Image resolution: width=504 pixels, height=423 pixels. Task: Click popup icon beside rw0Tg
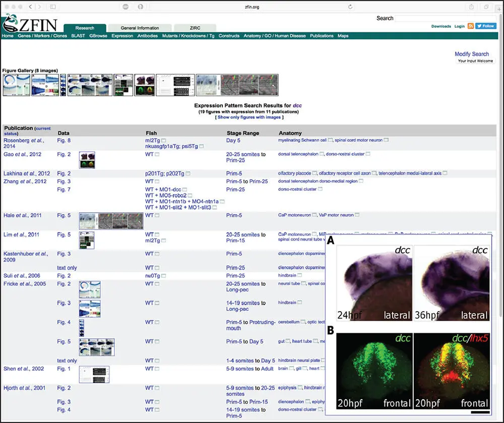click(x=164, y=276)
